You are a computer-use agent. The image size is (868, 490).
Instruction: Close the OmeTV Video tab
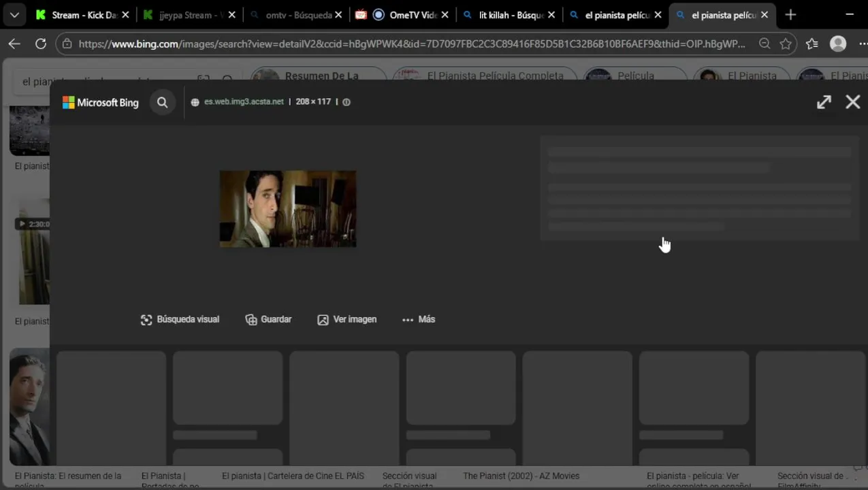[445, 15]
